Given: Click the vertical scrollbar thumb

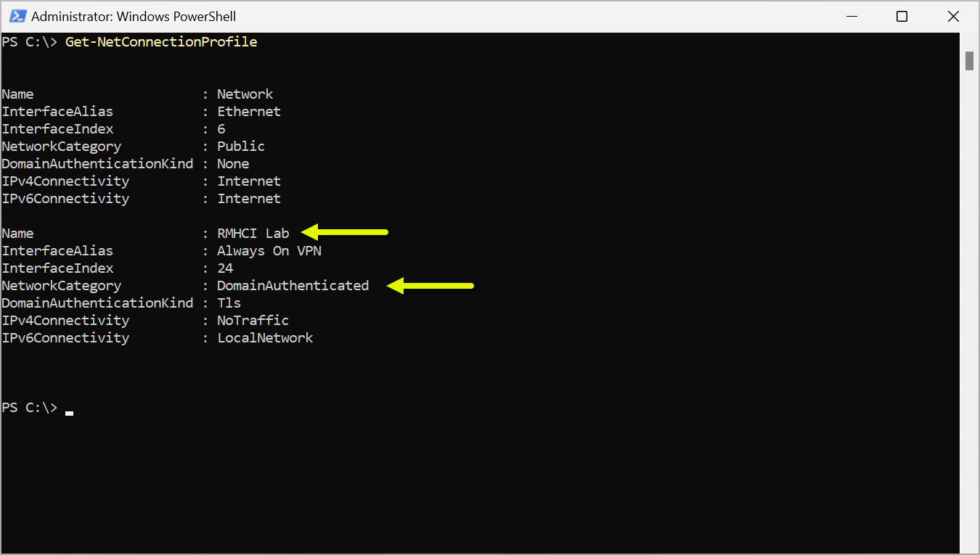Looking at the screenshot, I should pos(969,61).
